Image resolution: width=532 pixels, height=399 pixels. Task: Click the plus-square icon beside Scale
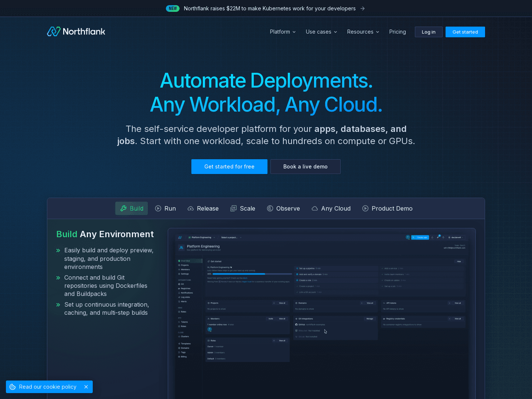tap(233, 208)
